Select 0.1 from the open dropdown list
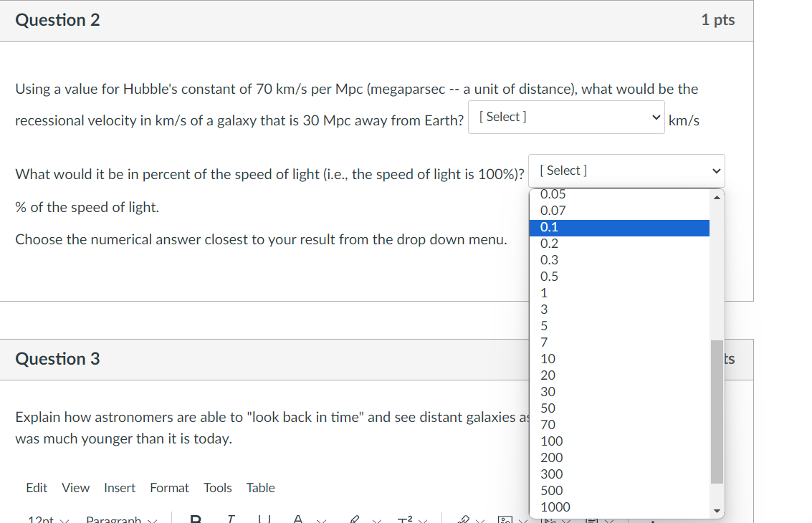This screenshot has height=523, width=812. [x=621, y=226]
